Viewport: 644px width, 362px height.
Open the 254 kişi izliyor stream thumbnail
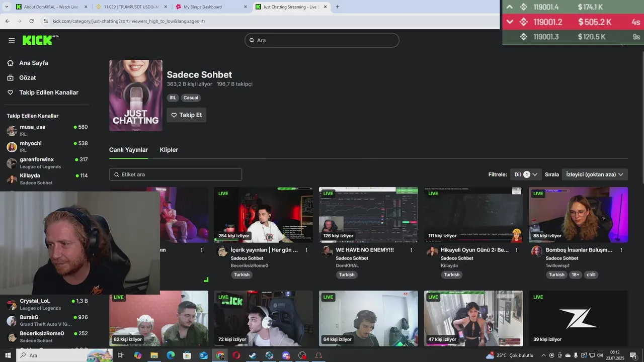263,215
